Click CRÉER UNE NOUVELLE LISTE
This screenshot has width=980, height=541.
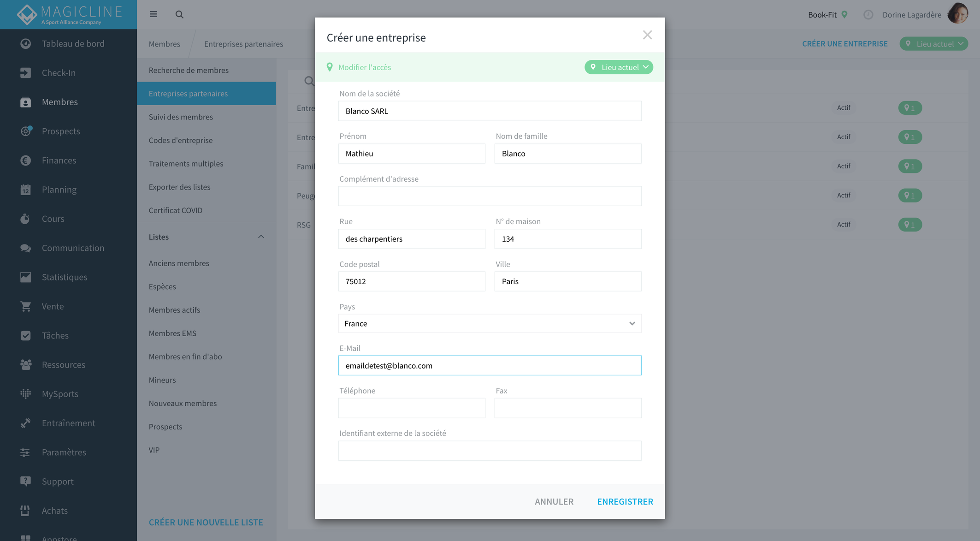(206, 522)
